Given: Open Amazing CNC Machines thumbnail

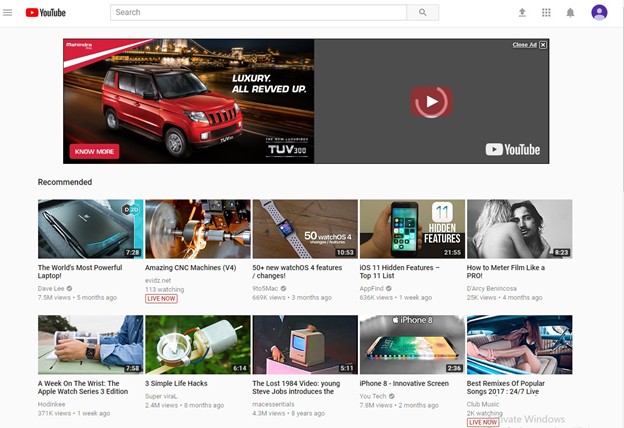Looking at the screenshot, I should point(198,229).
